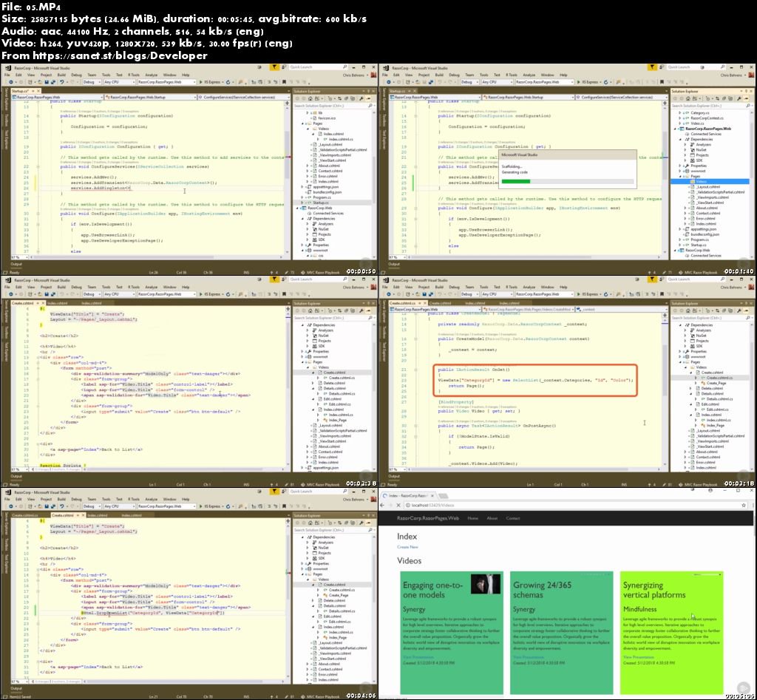Click the Output tab at the bottom of the 00:00:50 frame
This screenshot has width=757, height=700.
point(16,265)
